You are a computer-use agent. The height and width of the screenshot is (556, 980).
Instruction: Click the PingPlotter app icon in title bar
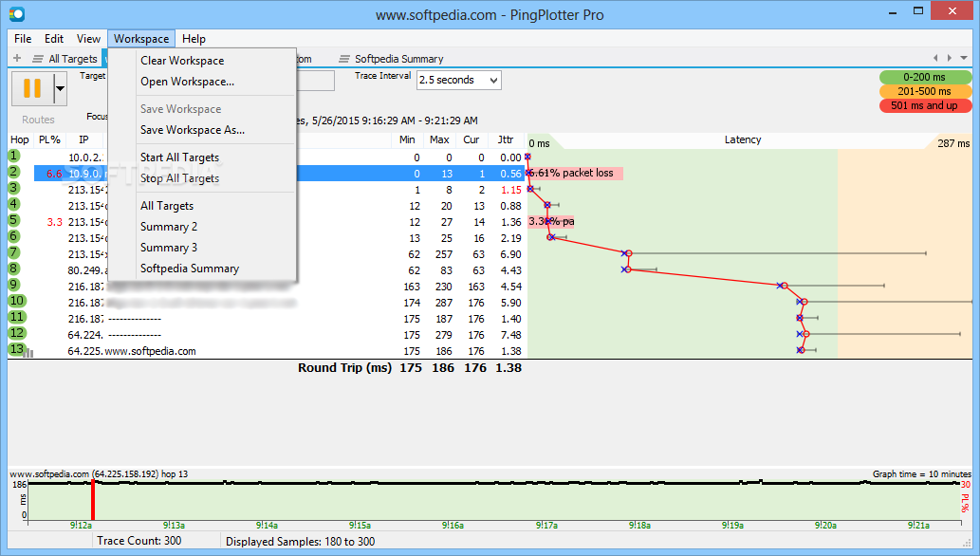[x=17, y=14]
